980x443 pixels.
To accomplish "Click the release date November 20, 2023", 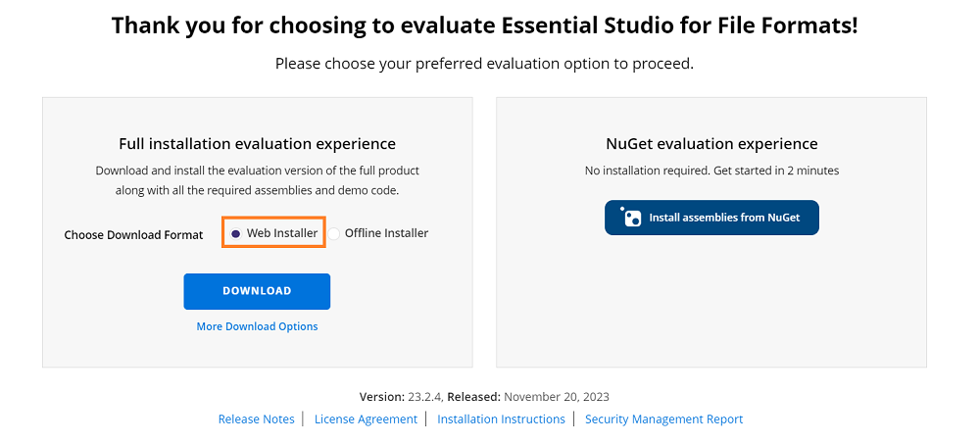I will [557, 397].
